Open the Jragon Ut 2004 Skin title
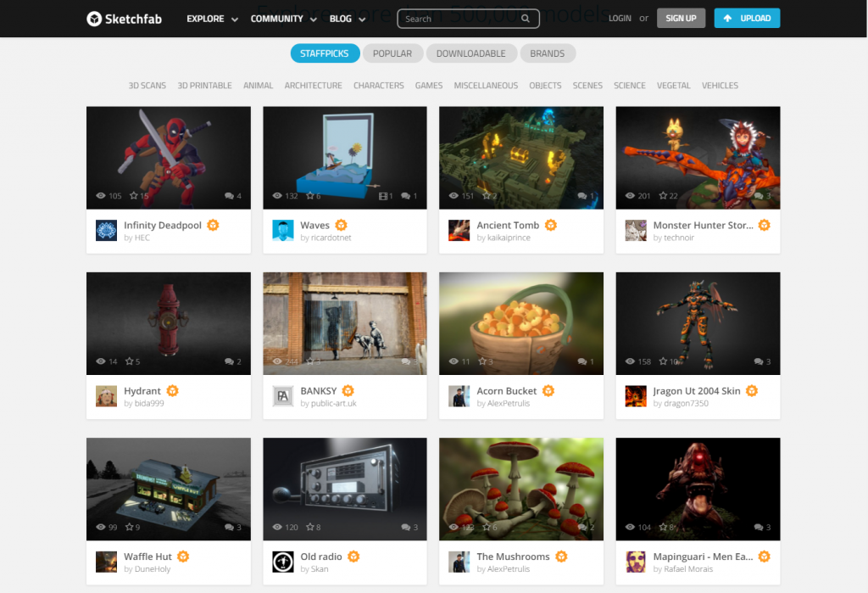868x593 pixels. 697,391
